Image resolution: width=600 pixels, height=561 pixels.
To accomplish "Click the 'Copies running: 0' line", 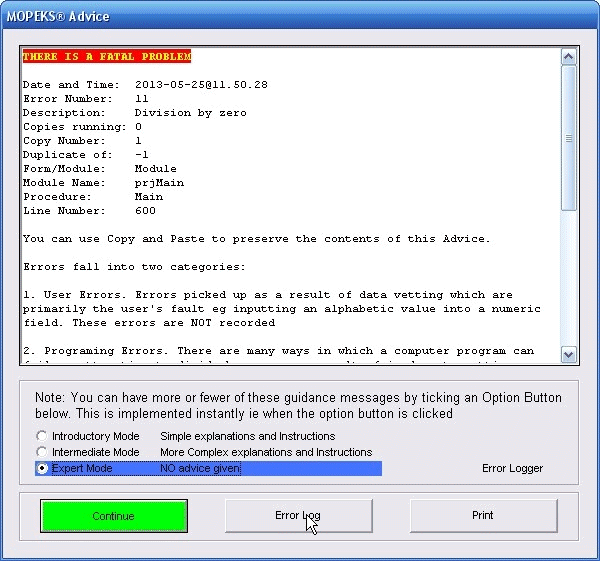I will (82, 127).
